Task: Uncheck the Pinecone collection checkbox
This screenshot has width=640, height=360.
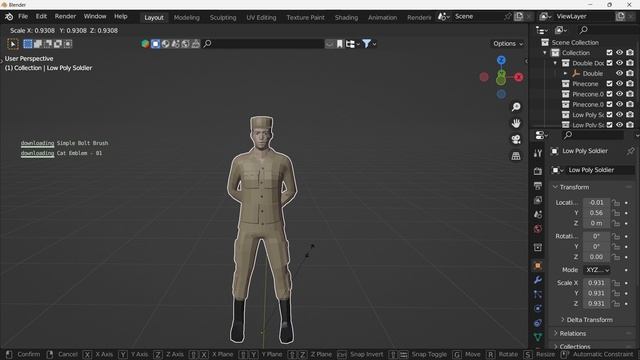Action: [x=609, y=84]
